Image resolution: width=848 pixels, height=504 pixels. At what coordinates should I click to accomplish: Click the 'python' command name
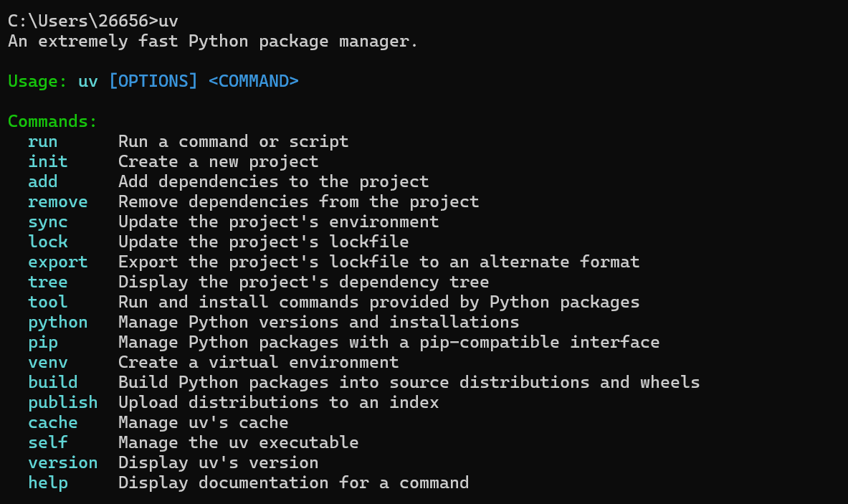[x=58, y=322]
